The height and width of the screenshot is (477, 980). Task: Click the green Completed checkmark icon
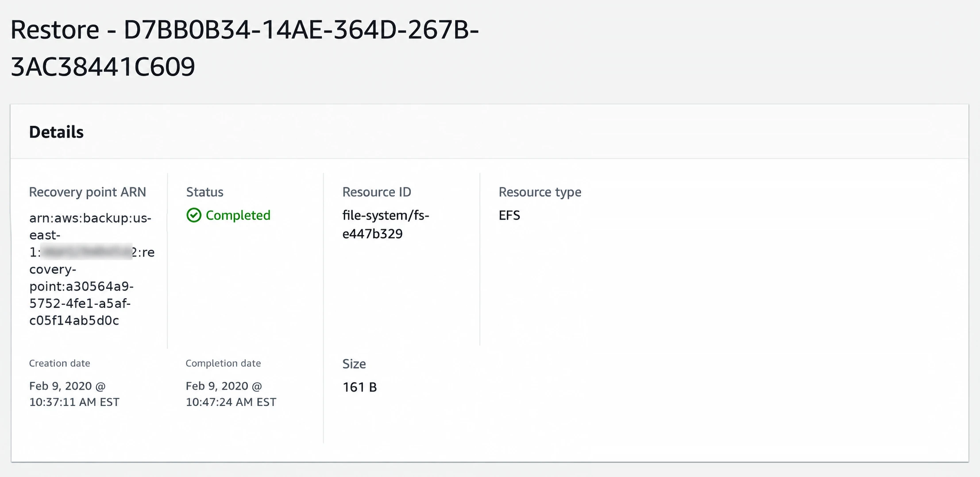tap(194, 215)
